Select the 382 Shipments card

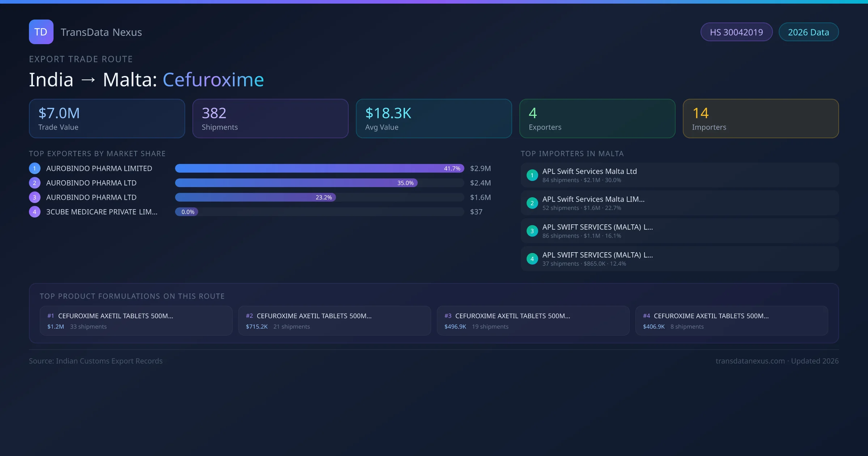coord(270,118)
